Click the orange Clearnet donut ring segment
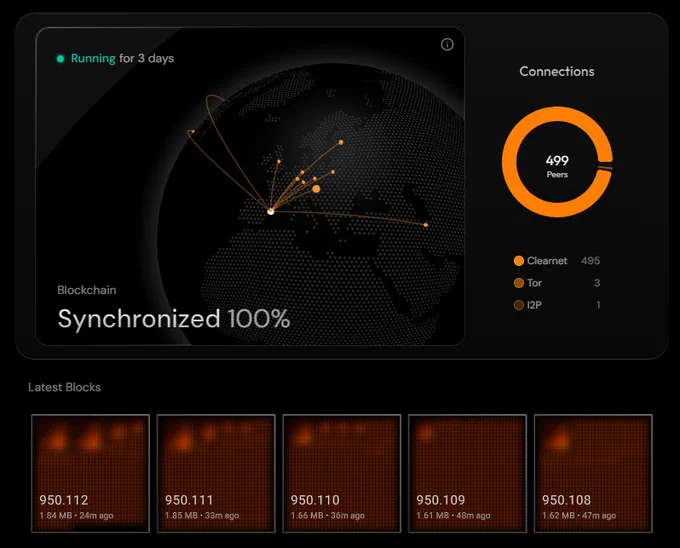 510,162
